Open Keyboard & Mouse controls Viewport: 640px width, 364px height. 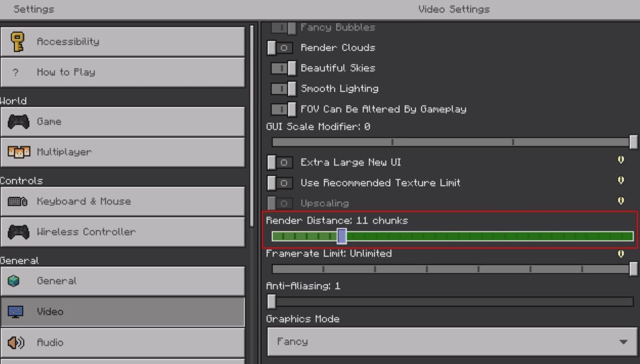click(x=123, y=201)
